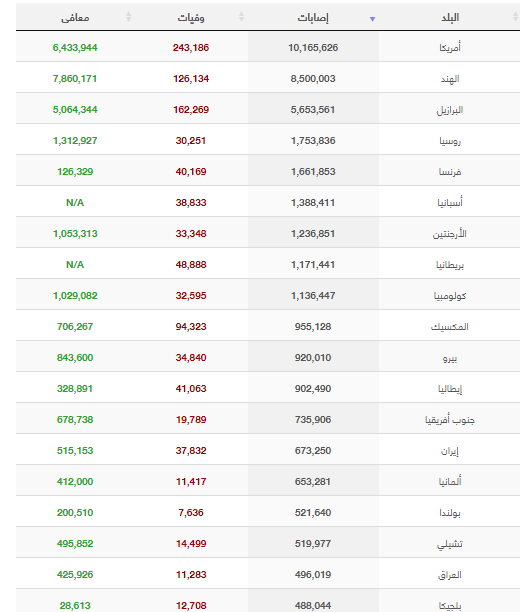Sort table by إصابات column arrow
Viewport: 520px width, 612px height.
pyautogui.click(x=372, y=19)
